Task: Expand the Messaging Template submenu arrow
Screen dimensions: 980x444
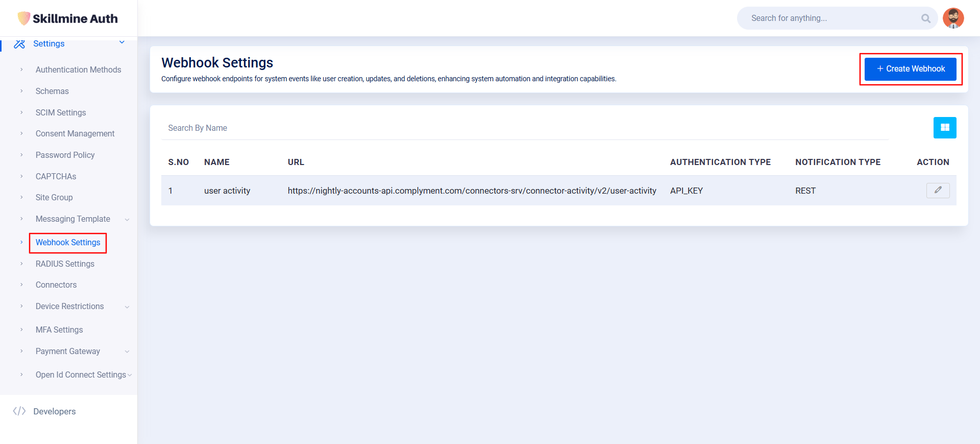Action: tap(127, 219)
